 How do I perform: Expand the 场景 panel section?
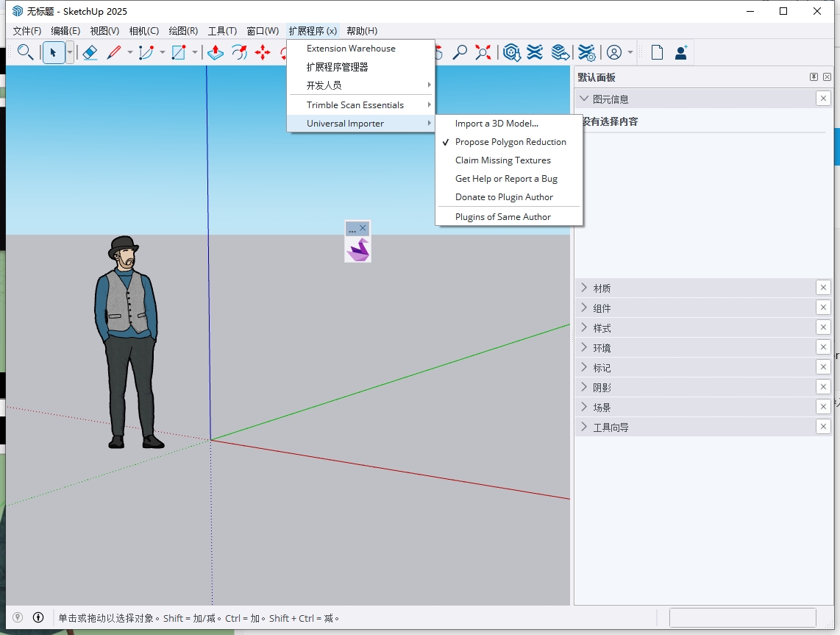click(x=583, y=407)
